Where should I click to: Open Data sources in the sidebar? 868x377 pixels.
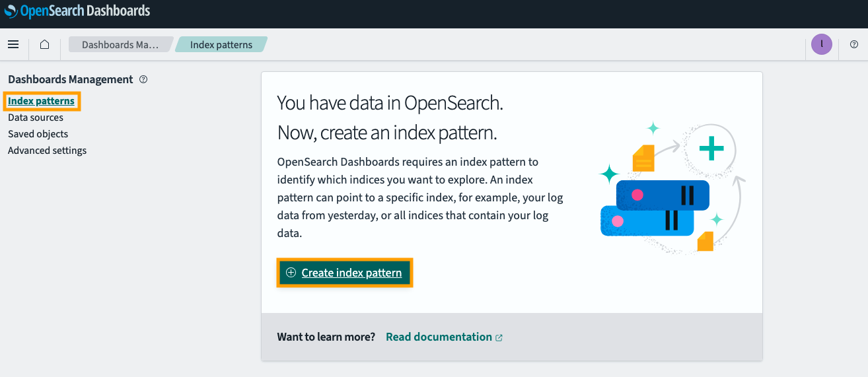(x=36, y=118)
